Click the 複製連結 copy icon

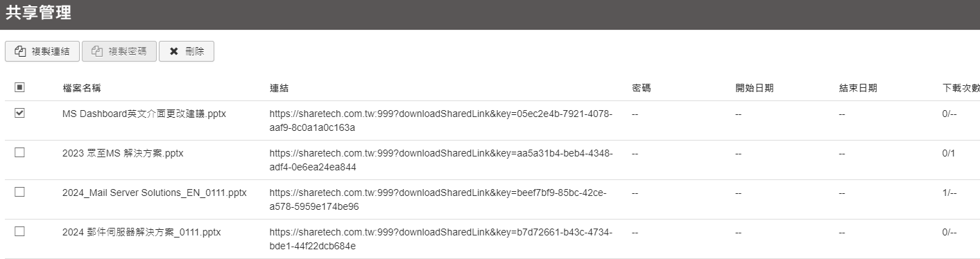tap(21, 51)
